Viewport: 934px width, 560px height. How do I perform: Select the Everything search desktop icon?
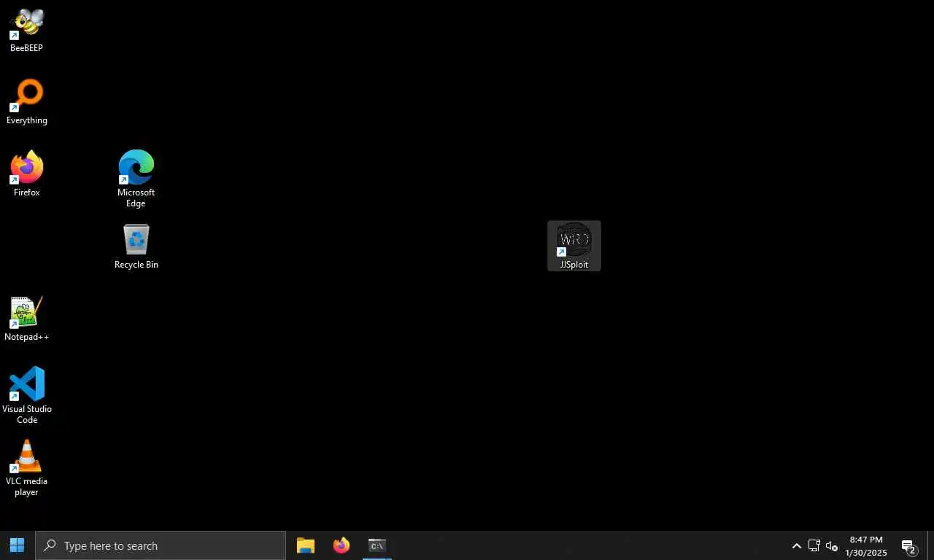click(27, 102)
